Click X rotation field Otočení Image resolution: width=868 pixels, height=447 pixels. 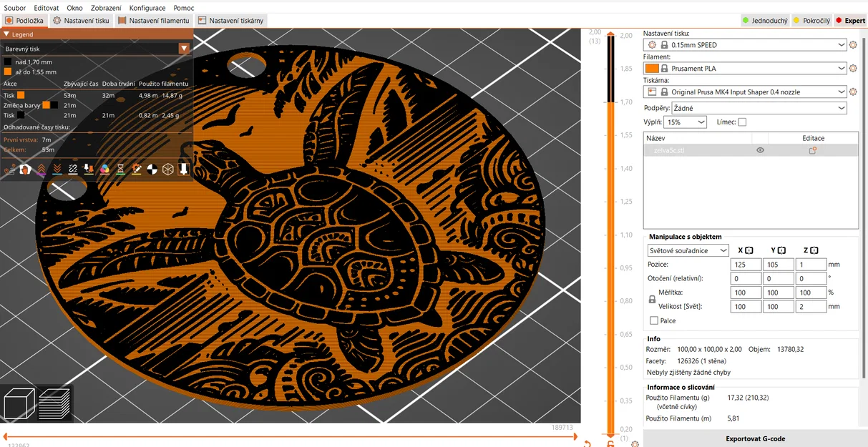[x=746, y=279]
